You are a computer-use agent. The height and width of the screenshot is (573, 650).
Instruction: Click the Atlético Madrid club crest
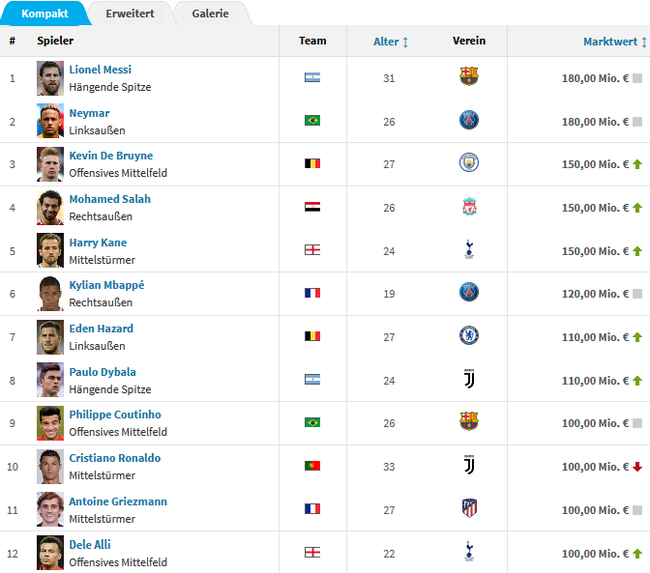469,508
